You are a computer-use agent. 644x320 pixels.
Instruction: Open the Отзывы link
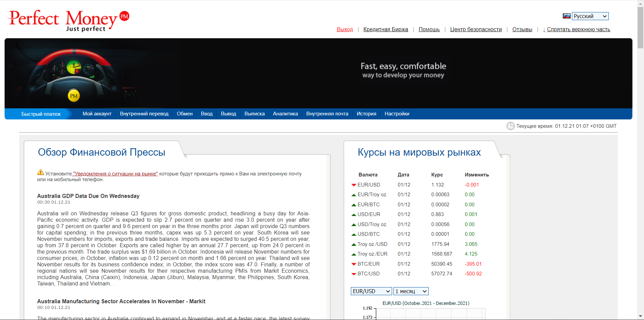[x=522, y=30]
